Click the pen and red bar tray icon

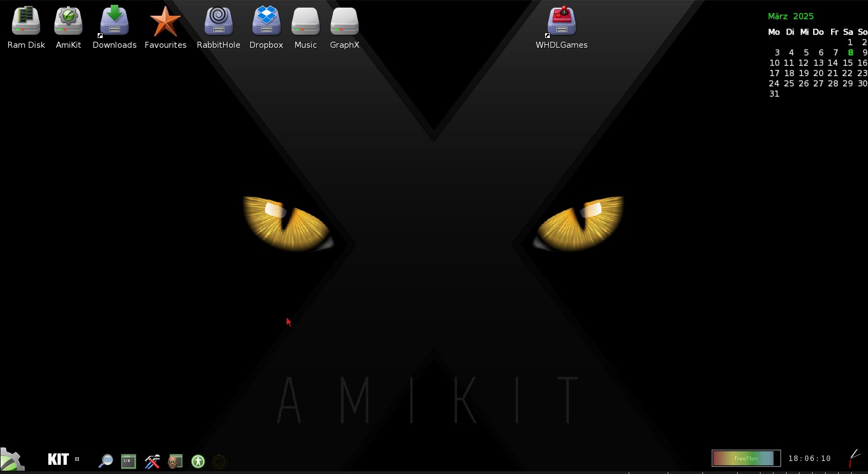(x=854, y=458)
